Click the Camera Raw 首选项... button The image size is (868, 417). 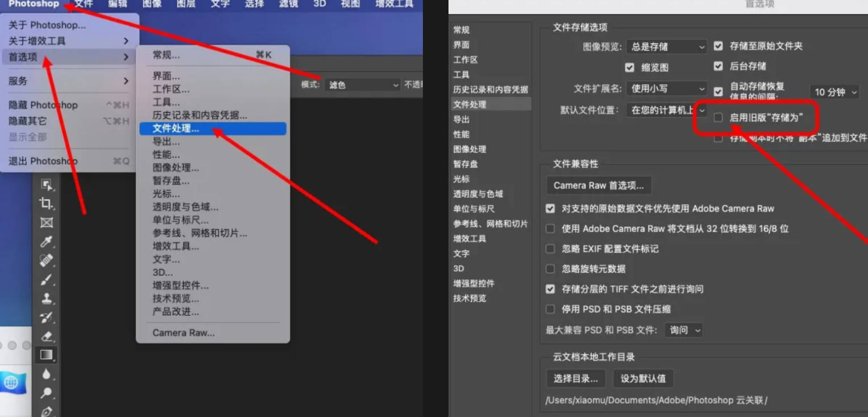[x=599, y=185]
